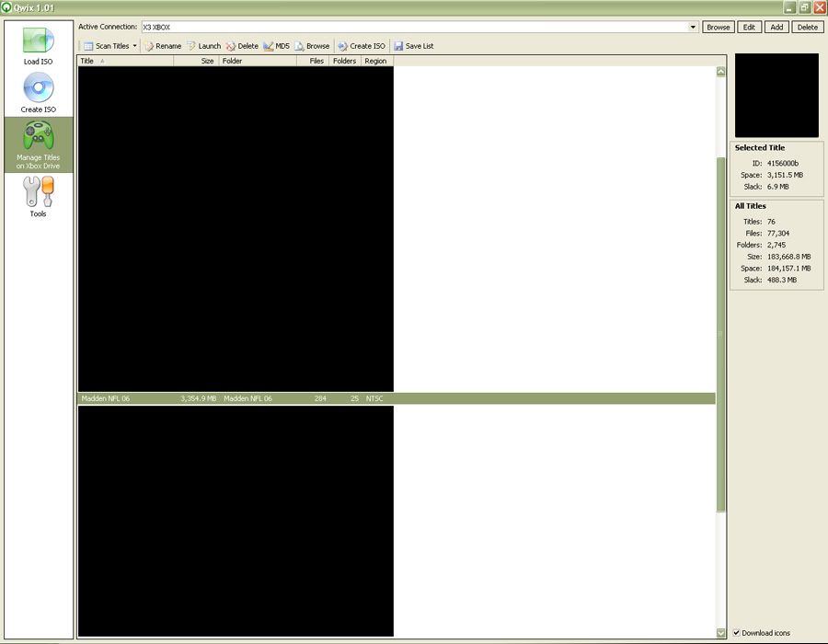Open the Tools section
This screenshot has height=644, width=828.
tap(38, 197)
